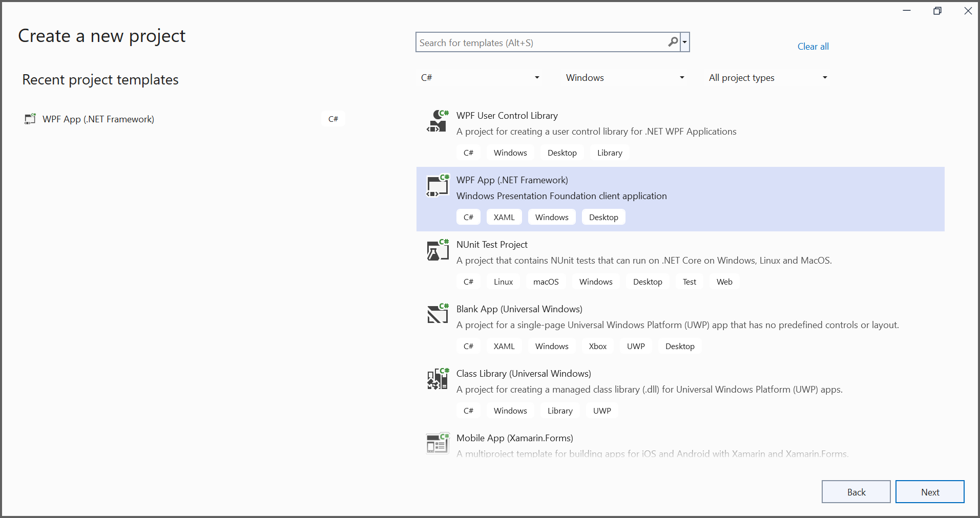Click the user control library description
This screenshot has width=980, height=518.
[596, 132]
